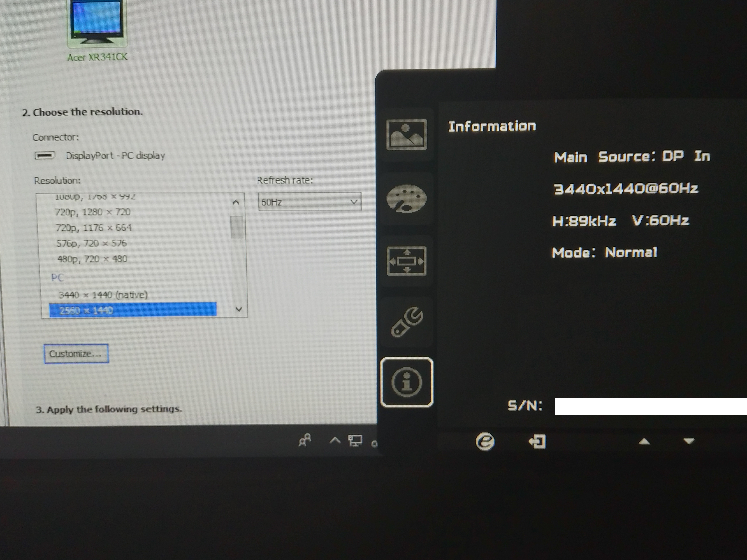Screen dimensions: 747x560
Task: Open the OSD position settings menu
Action: pos(406,261)
